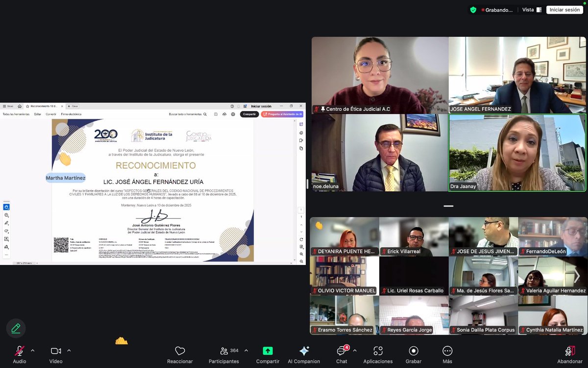
Task: Choose the freehand draw loop tool in Acrobat
Action: pos(6,231)
